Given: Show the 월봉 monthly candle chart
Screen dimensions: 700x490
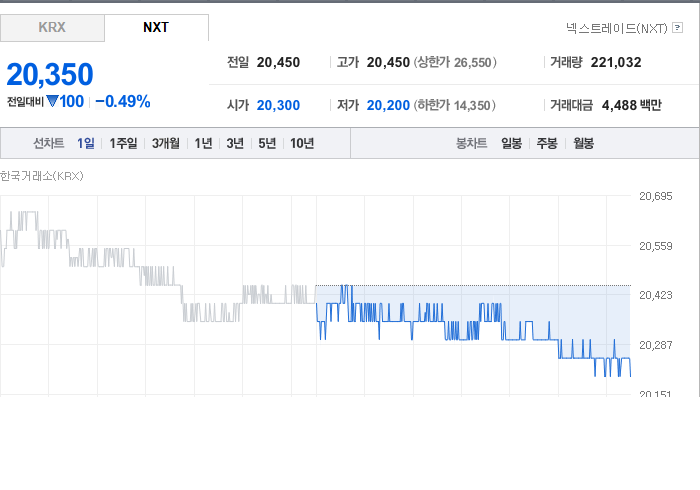Looking at the screenshot, I should [x=583, y=143].
